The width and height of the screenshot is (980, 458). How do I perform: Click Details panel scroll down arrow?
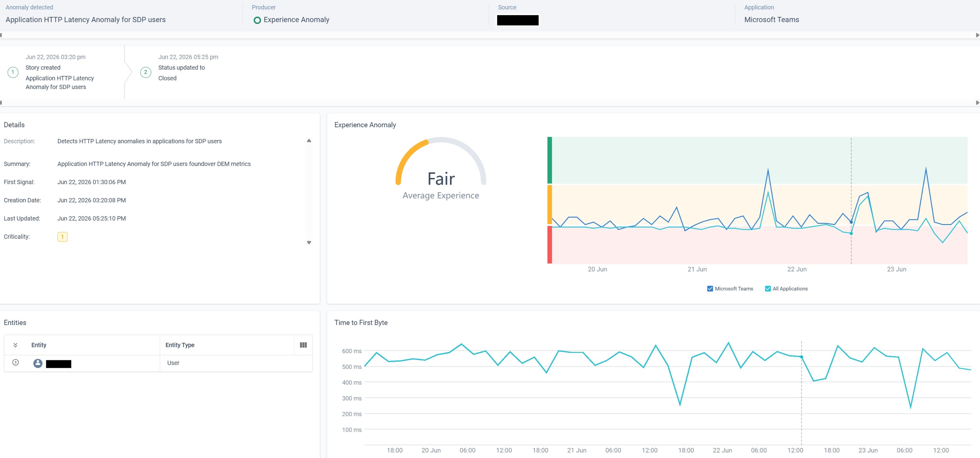(x=309, y=243)
